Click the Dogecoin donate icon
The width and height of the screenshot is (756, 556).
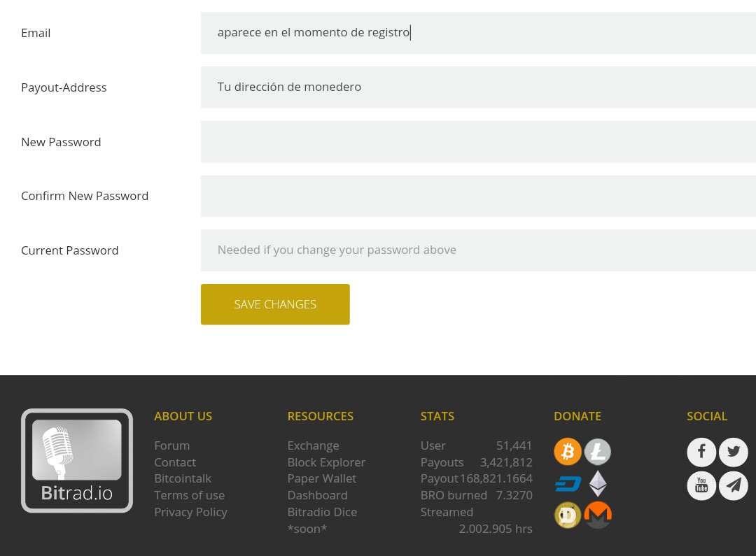coord(568,515)
